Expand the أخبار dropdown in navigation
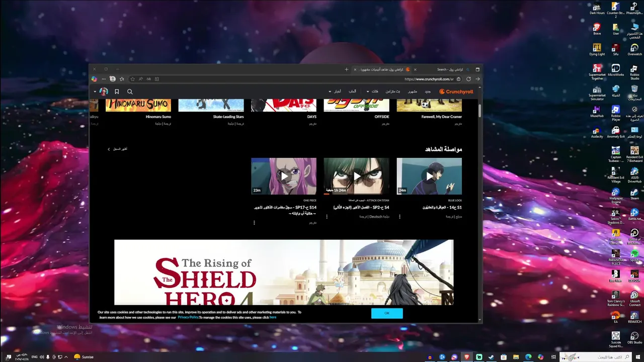 pos(336,92)
